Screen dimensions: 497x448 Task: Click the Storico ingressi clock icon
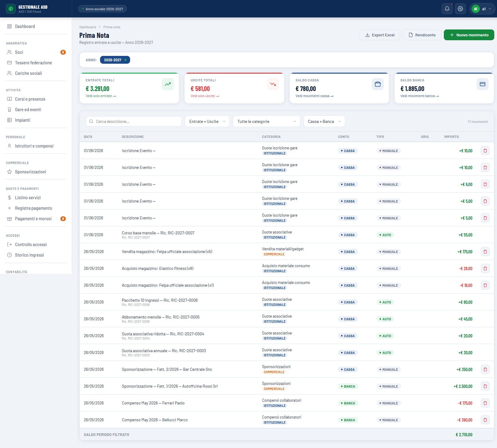(x=9, y=255)
